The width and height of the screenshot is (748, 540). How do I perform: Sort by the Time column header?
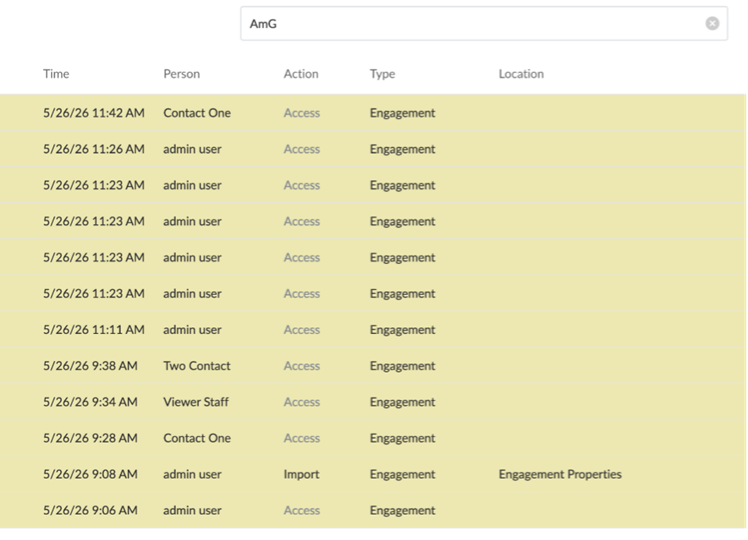56,74
